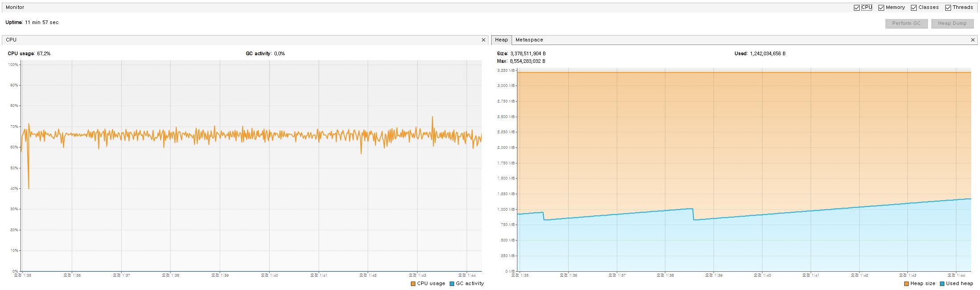
Task: Disable the Classes checkbox
Action: point(914,8)
